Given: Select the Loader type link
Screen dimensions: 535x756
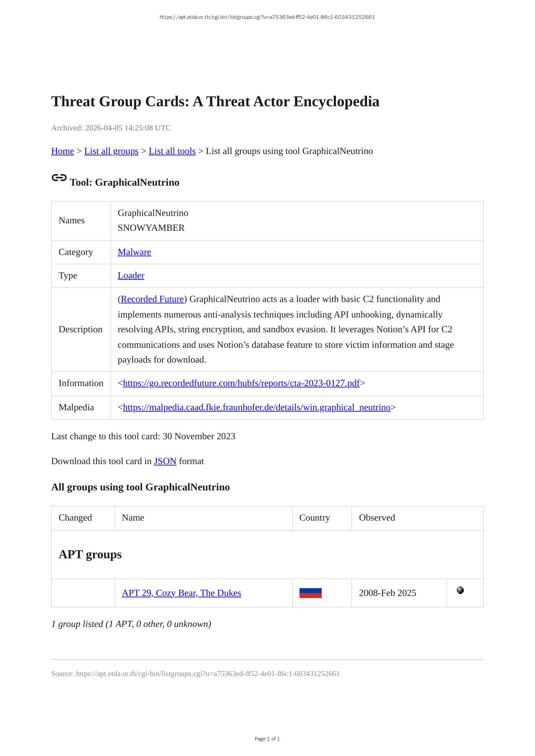Looking at the screenshot, I should [131, 276].
